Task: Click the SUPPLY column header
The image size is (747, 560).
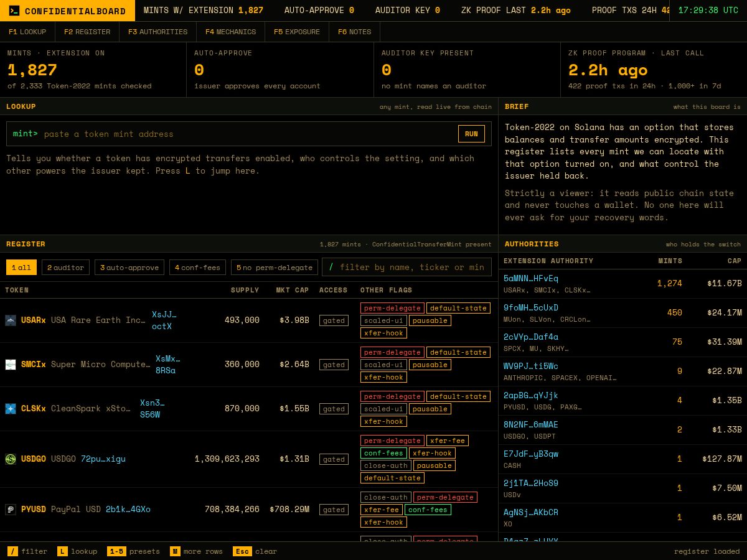Action: click(245, 290)
